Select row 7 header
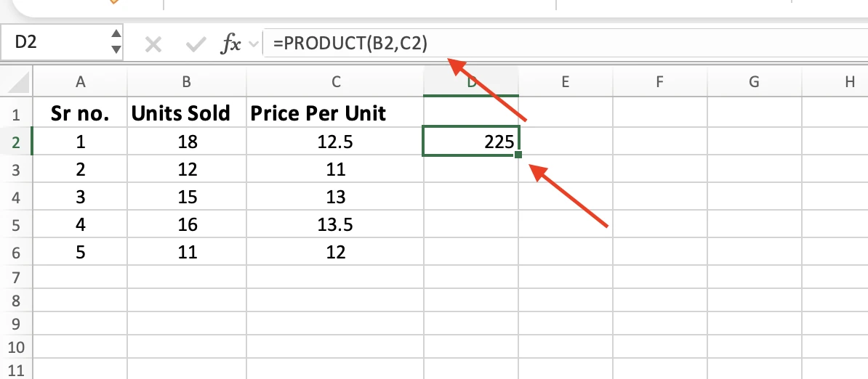Screen dimensions: 868x379 (16, 275)
